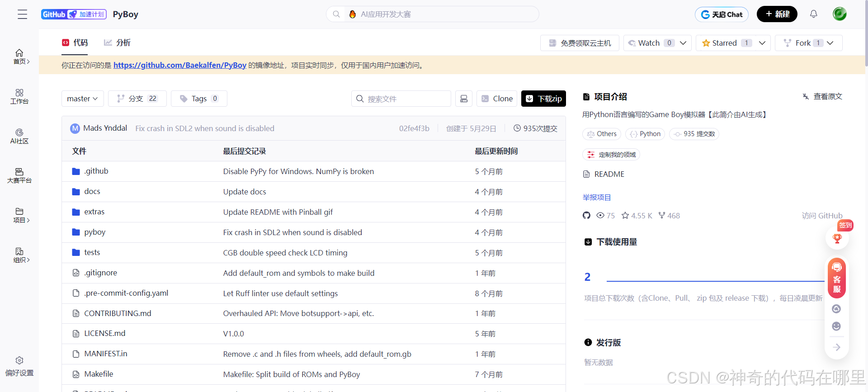Viewport: 868px width, 392px height.
Task: Click the 定制我的领域 tag
Action: [611, 155]
